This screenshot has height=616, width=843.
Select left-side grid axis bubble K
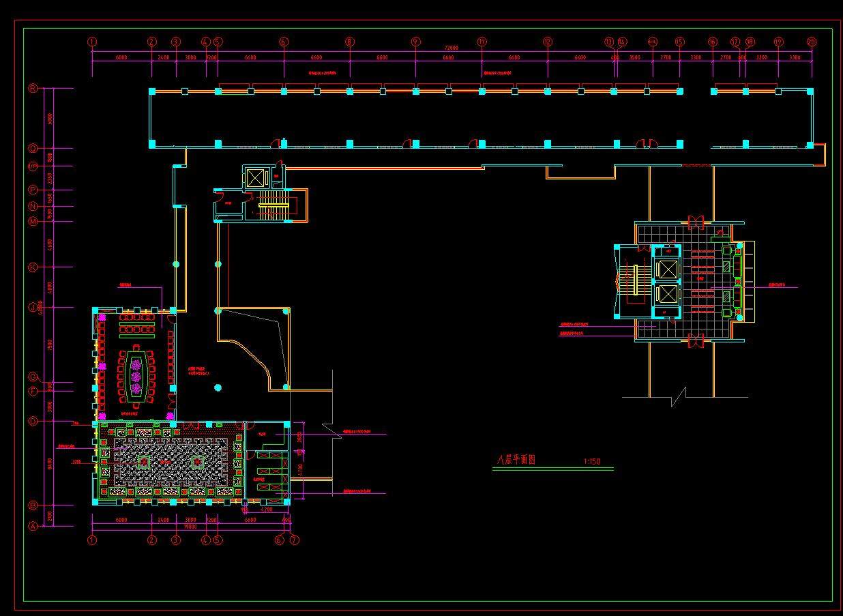pyautogui.click(x=32, y=267)
